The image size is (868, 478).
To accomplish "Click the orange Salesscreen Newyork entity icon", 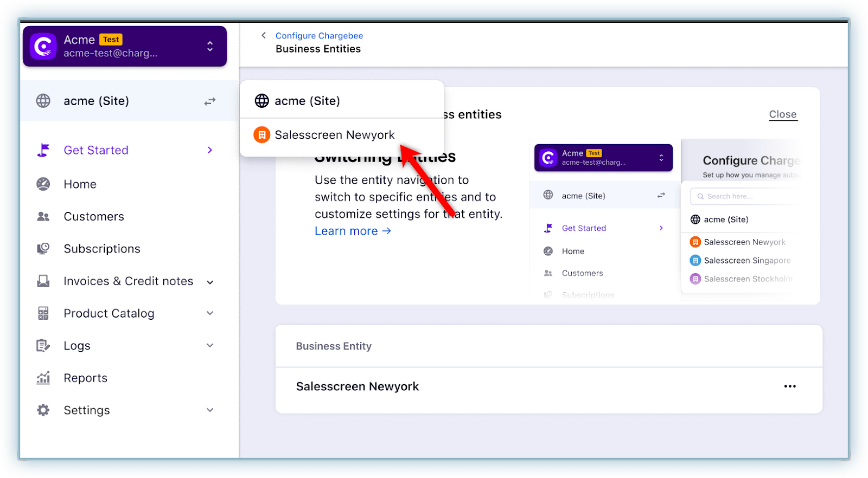I will click(x=262, y=135).
